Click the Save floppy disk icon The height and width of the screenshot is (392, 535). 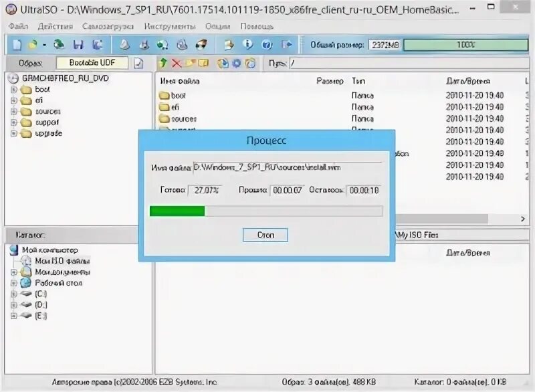click(78, 45)
